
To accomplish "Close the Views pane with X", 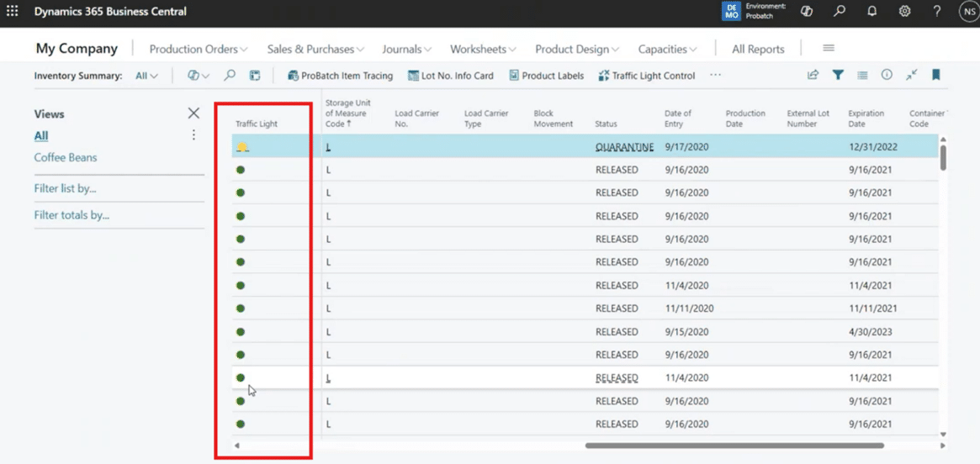I will click(x=193, y=113).
